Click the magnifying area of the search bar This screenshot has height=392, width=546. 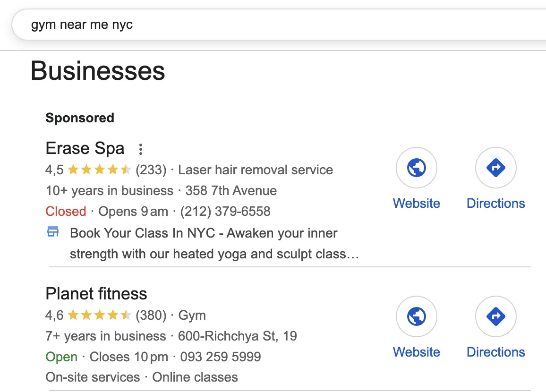click(189, 25)
